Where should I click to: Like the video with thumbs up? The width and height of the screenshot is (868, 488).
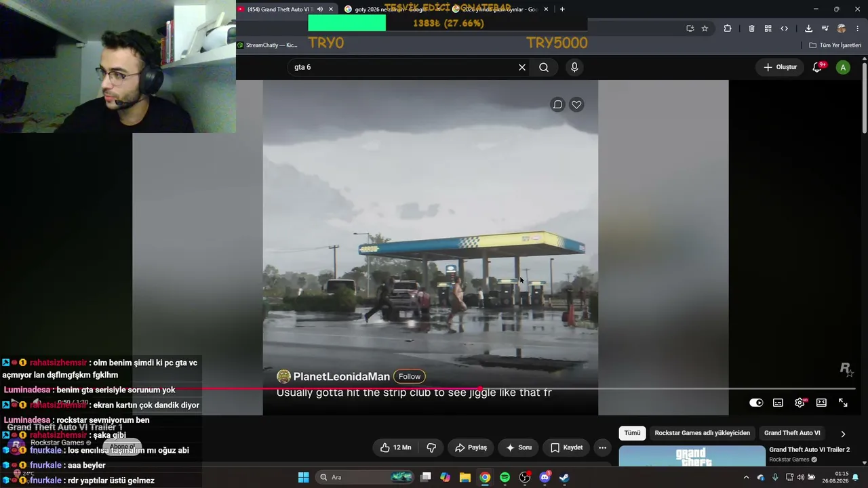395,447
